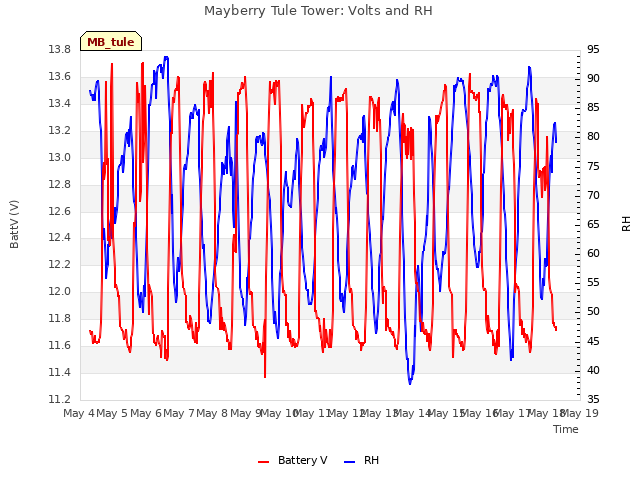Click the 55 tick label on RH axis
The width and height of the screenshot is (640, 480).
(593, 282)
